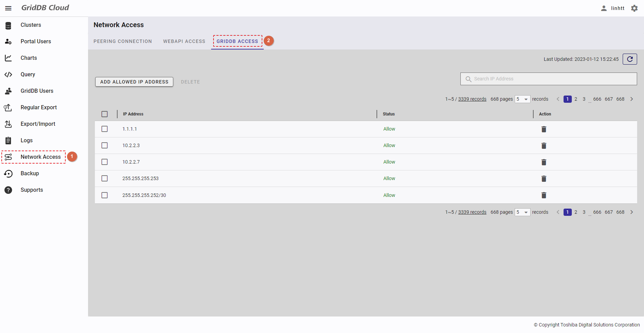644x333 pixels.
Task: Refresh the IP address list
Action: click(630, 59)
